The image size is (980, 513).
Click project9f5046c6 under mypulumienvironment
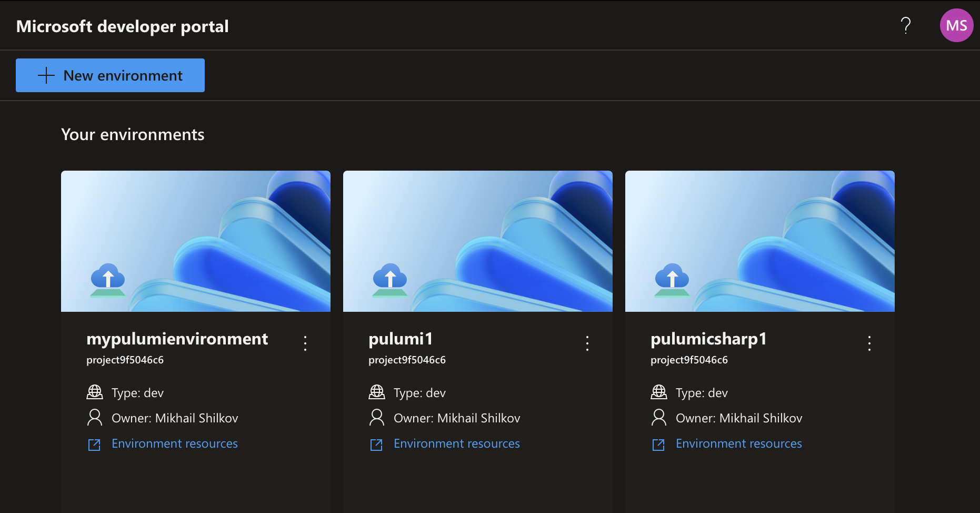(x=125, y=360)
